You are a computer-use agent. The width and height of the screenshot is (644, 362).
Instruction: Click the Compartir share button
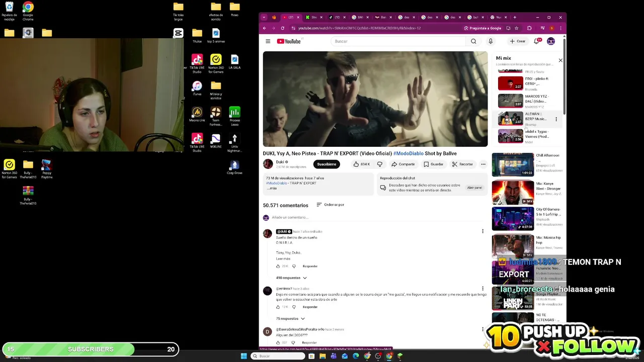coord(403,164)
